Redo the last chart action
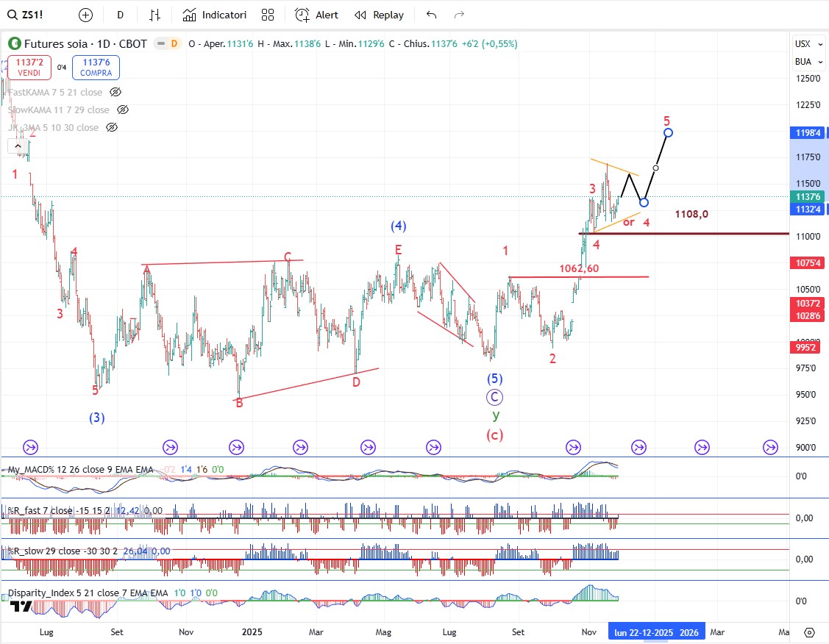The height and width of the screenshot is (644, 829). click(x=460, y=15)
